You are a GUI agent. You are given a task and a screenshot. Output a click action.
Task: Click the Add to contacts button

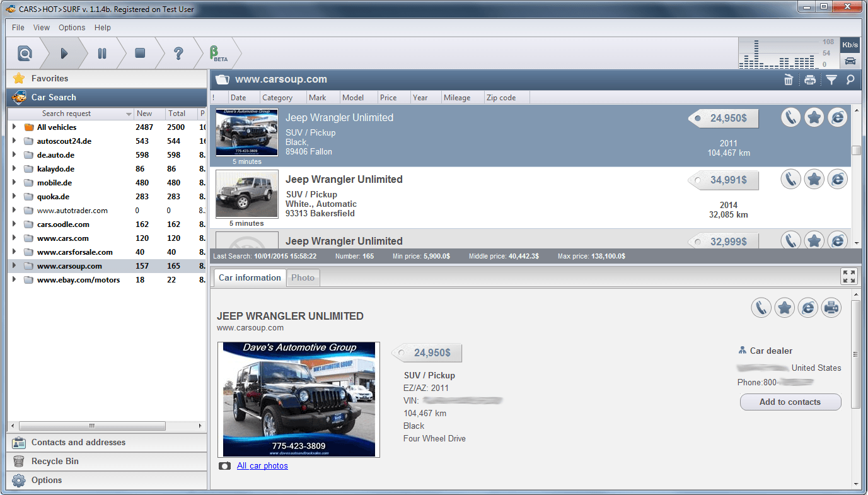pos(790,402)
